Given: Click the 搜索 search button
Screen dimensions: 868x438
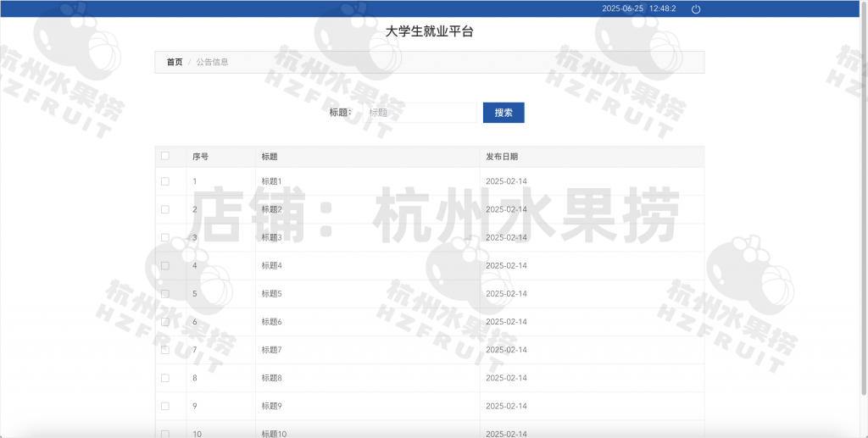Looking at the screenshot, I should [x=504, y=113].
